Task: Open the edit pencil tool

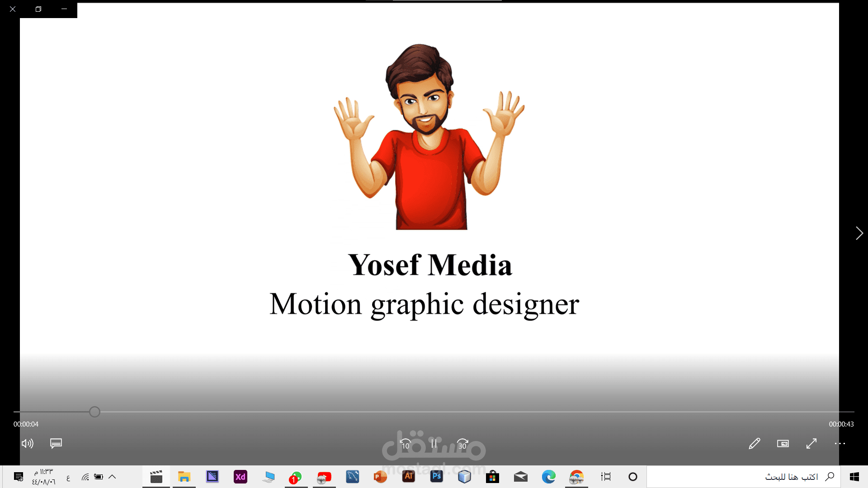Action: 754,444
